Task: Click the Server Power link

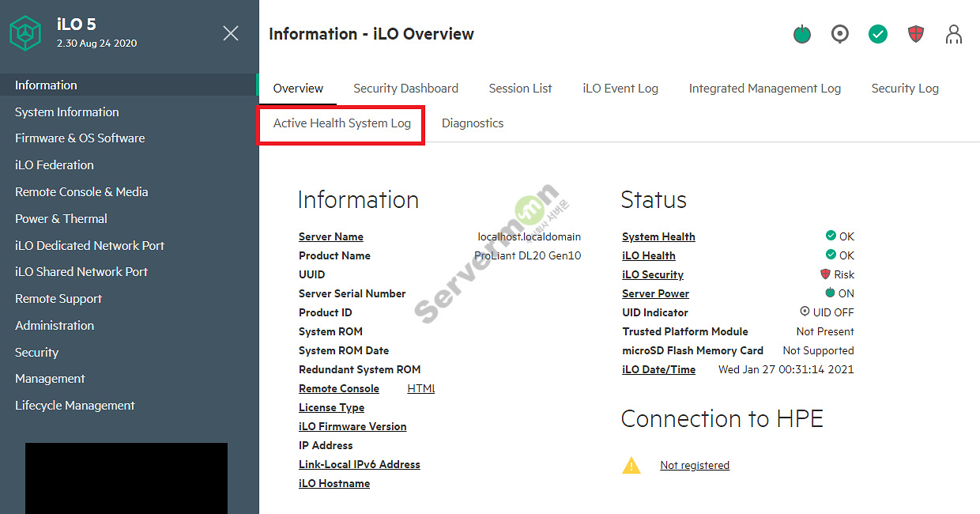Action: coord(655,293)
